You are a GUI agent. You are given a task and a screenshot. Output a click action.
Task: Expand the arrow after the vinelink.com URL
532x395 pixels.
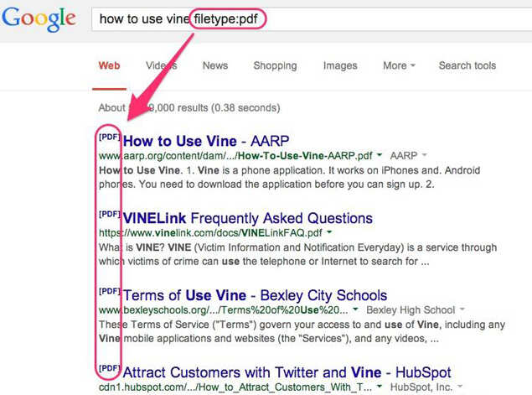click(x=330, y=232)
